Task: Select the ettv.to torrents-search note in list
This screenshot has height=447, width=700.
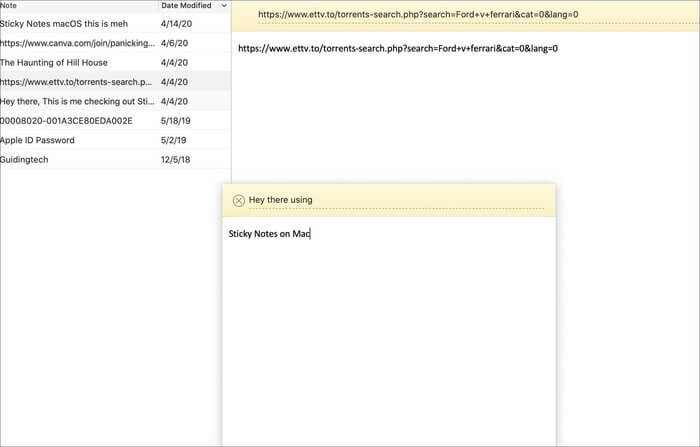Action: click(78, 82)
